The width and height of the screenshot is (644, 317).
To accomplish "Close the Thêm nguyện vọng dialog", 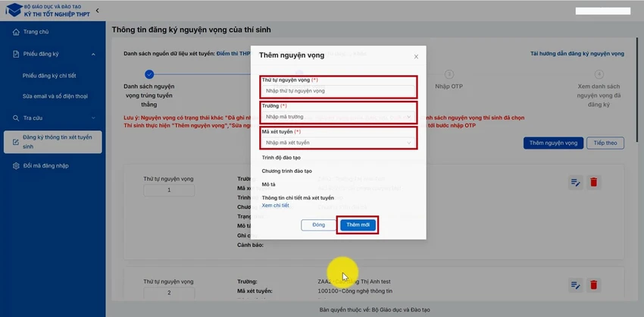I will [416, 57].
